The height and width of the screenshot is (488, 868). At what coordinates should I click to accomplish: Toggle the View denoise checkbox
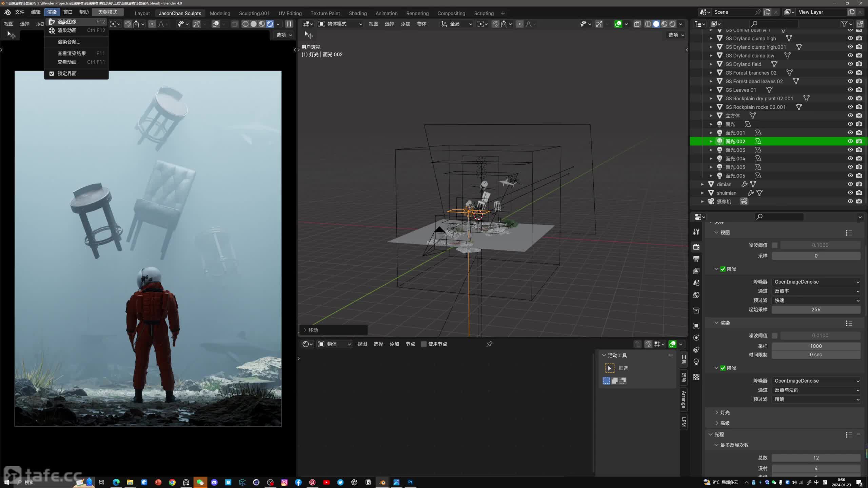click(x=723, y=269)
